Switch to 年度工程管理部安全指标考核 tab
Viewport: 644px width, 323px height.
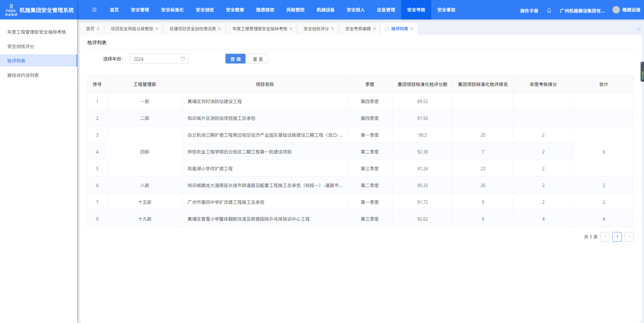point(260,29)
